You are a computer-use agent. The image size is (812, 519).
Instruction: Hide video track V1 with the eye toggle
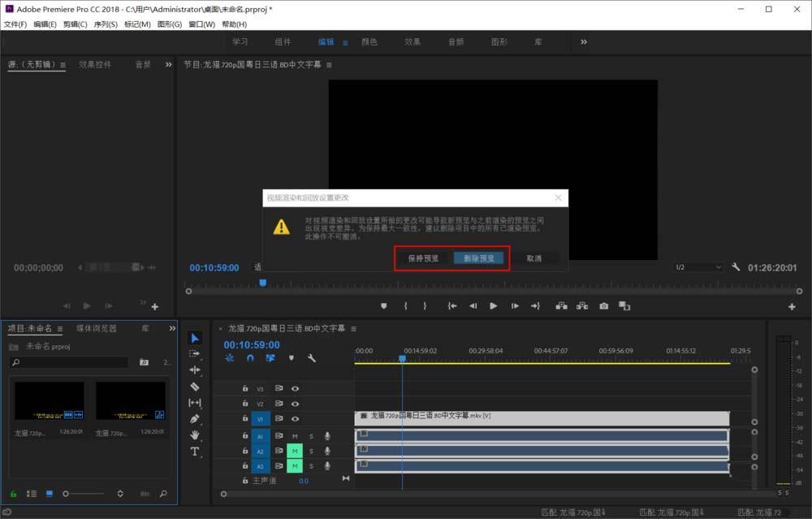tap(295, 418)
